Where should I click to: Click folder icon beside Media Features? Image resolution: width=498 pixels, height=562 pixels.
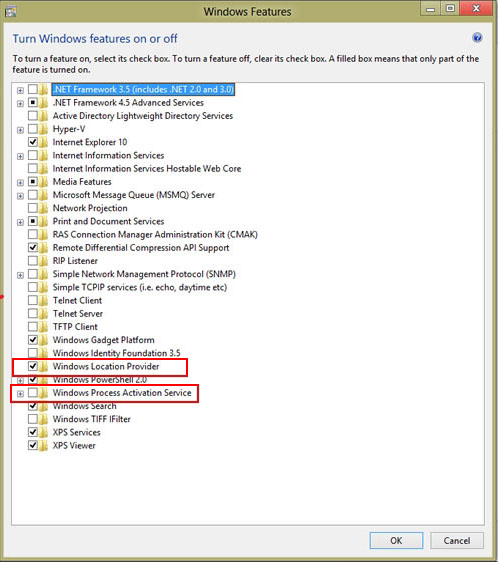pos(43,182)
